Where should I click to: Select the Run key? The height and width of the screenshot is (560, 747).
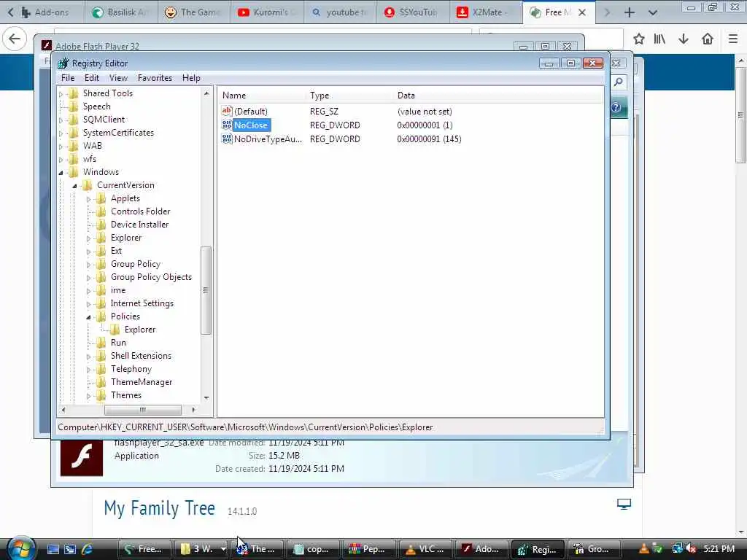coord(118,343)
